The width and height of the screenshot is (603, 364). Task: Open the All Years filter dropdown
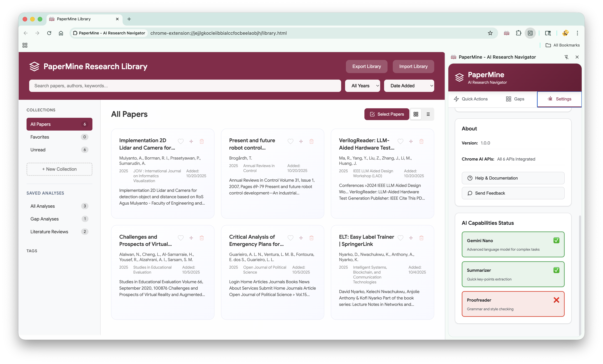click(362, 86)
